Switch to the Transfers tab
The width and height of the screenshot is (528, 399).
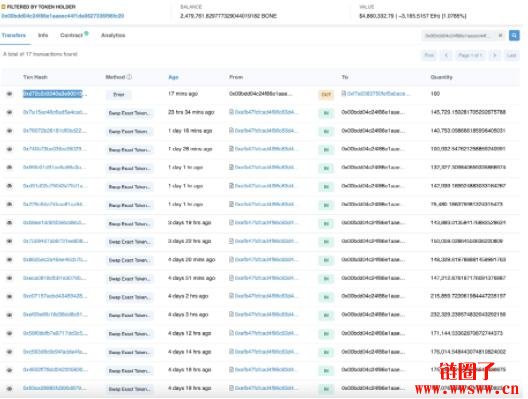(13, 35)
